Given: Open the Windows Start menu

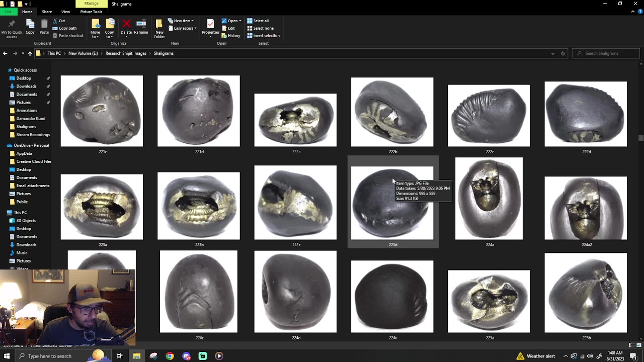Looking at the screenshot, I should (7, 356).
